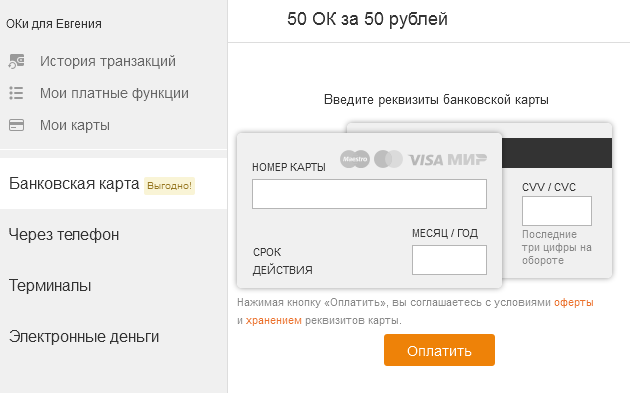Click the orange Оплатить button
This screenshot has width=630, height=393.
[x=439, y=350]
